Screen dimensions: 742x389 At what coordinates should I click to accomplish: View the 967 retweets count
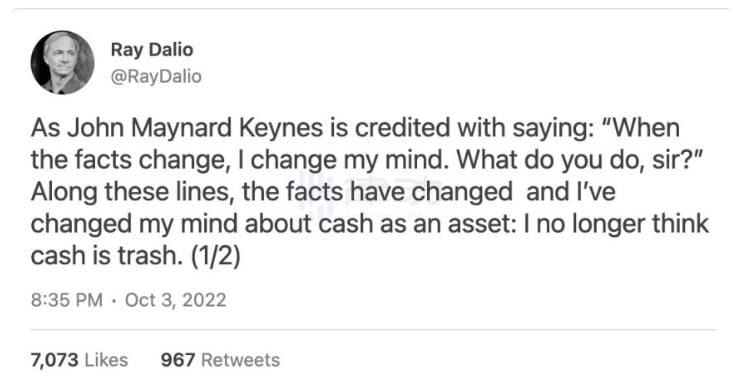tap(178, 360)
